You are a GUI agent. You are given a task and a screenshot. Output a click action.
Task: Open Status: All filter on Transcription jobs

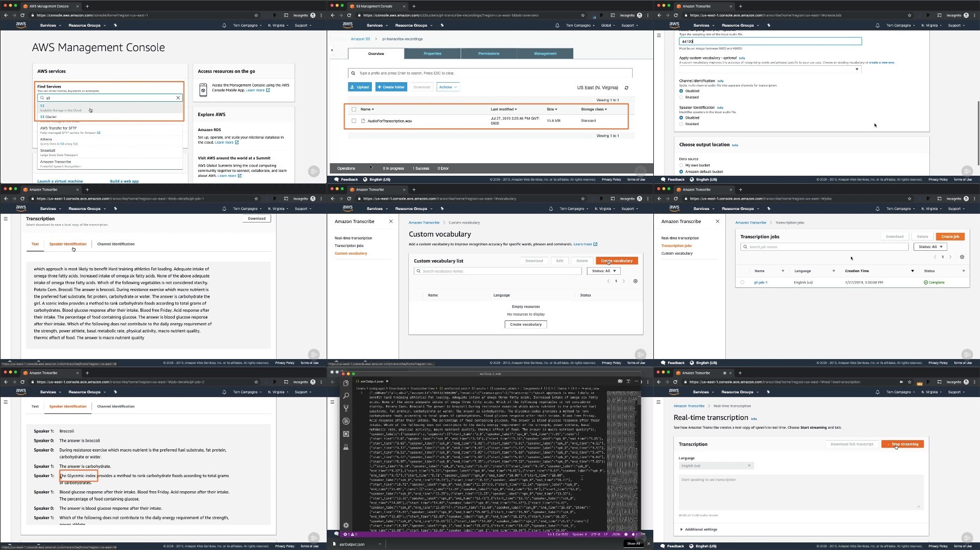tap(930, 246)
